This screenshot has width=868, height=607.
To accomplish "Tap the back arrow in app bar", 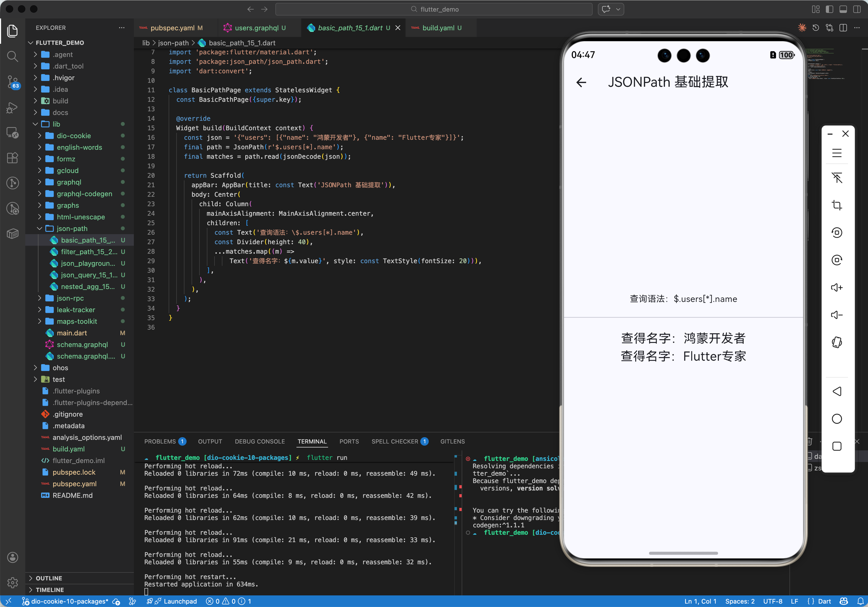I will [581, 83].
